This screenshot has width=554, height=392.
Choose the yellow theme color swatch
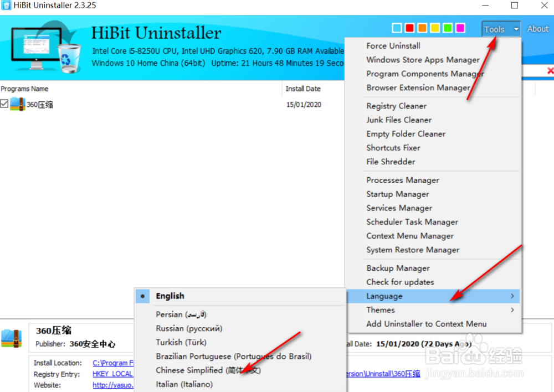click(x=435, y=28)
